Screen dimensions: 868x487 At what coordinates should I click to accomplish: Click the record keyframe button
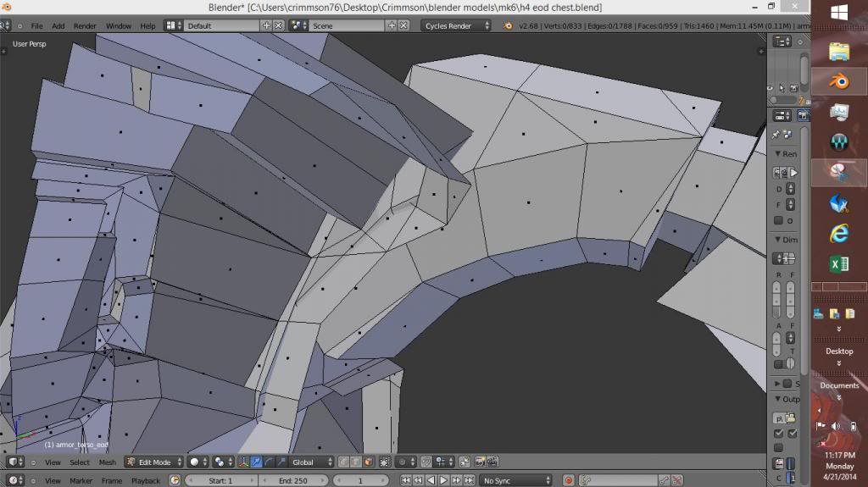[x=569, y=480]
